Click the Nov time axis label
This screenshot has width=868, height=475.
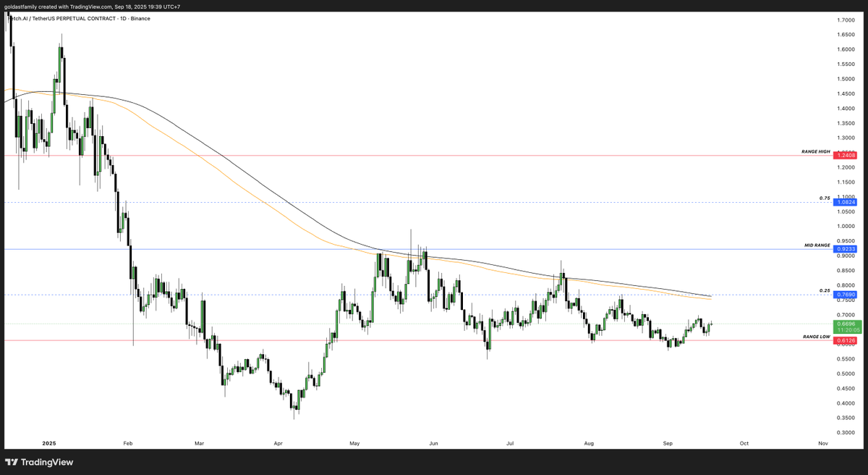(822, 442)
